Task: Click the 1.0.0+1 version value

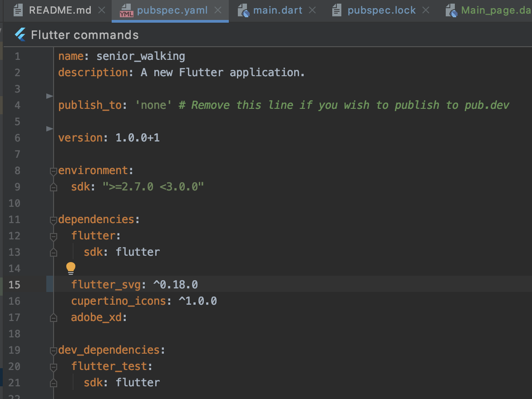Action: pyautogui.click(x=138, y=138)
